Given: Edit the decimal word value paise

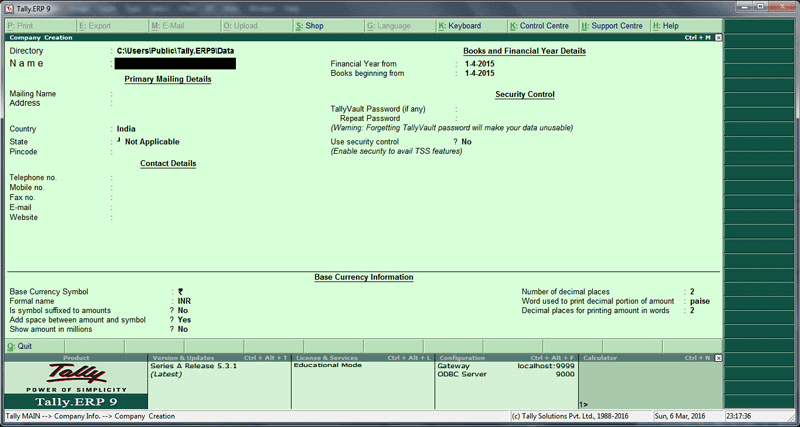Looking at the screenshot, I should point(700,302).
